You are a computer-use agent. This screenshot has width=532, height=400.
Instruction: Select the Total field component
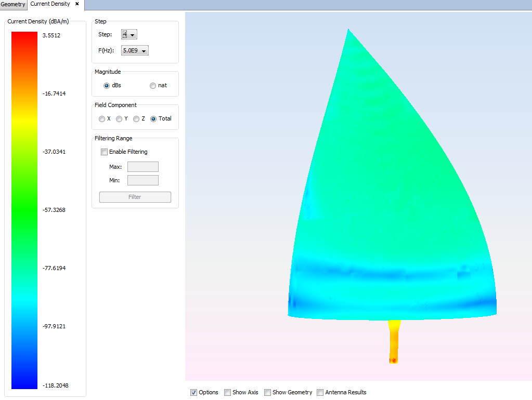(153, 119)
